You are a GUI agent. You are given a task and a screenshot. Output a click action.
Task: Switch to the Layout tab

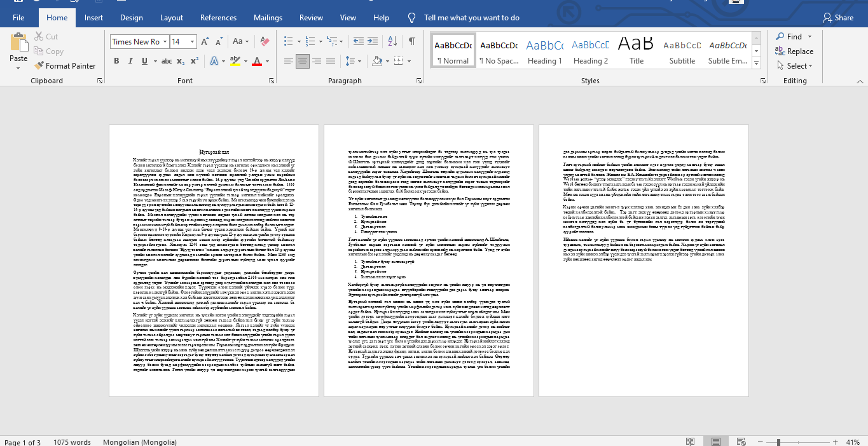[x=172, y=18]
